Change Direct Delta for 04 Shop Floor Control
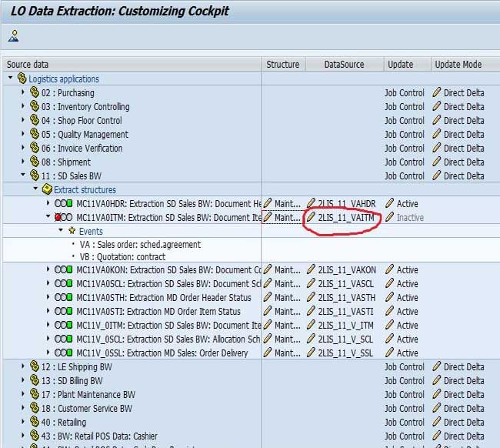 click(x=464, y=121)
